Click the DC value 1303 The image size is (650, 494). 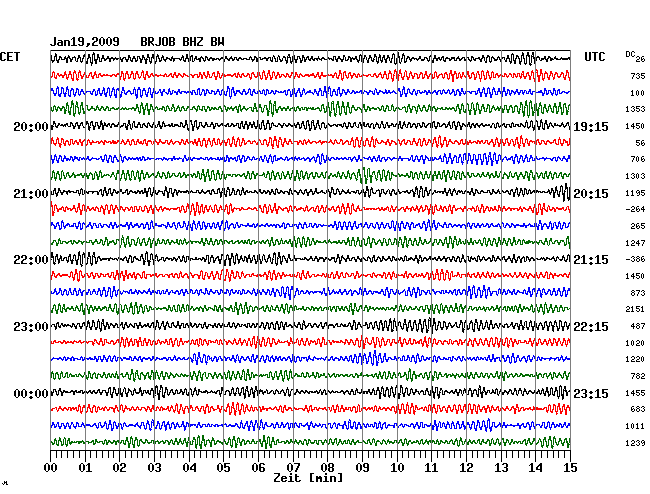[635, 176]
